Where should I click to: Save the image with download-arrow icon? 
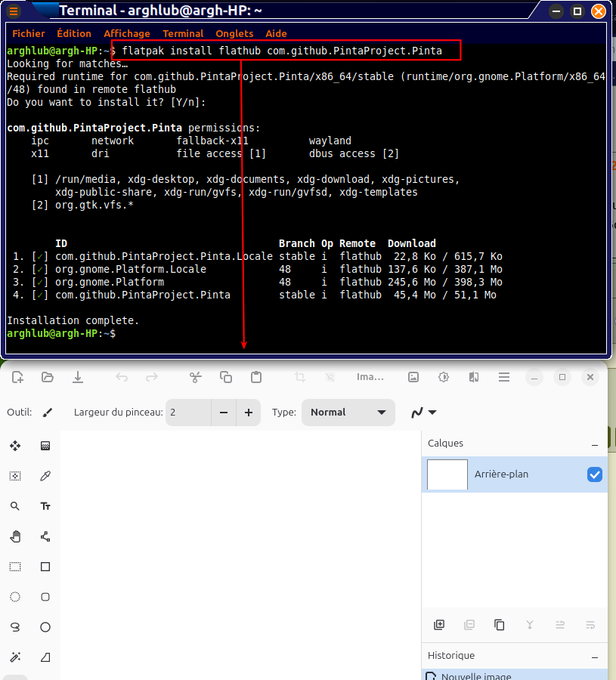click(x=78, y=377)
